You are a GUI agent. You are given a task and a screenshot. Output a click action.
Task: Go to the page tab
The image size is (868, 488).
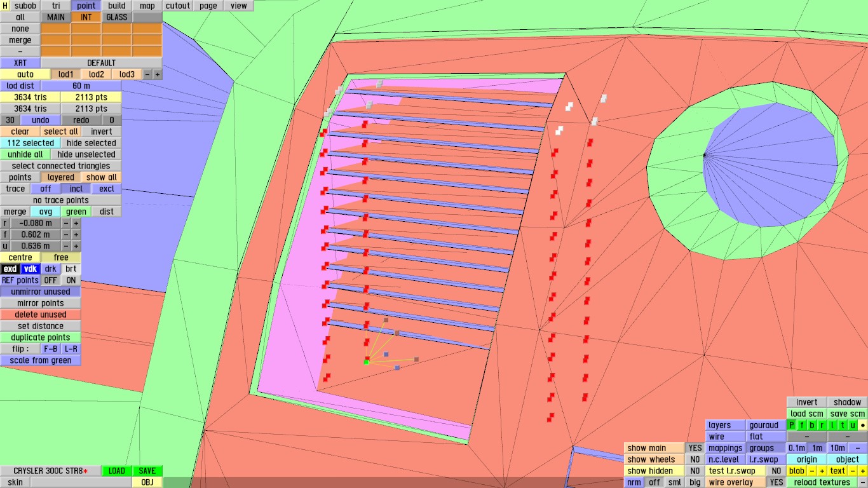pos(208,6)
